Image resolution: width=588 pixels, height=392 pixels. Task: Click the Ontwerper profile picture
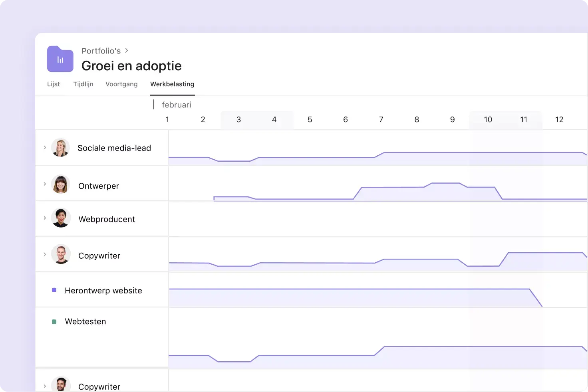pos(60,184)
